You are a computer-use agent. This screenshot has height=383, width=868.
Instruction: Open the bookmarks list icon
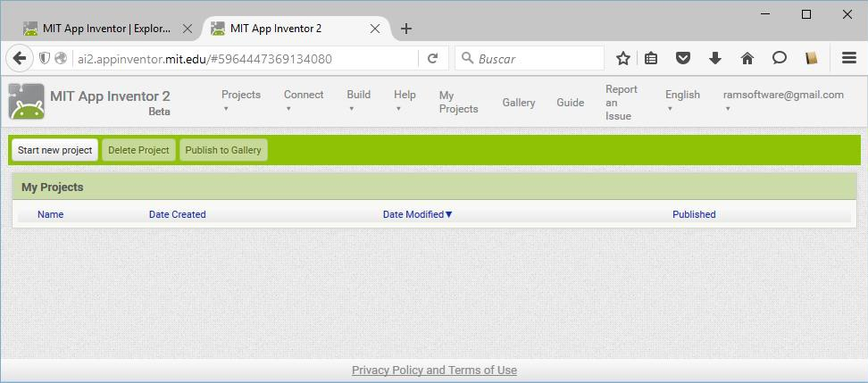[652, 58]
